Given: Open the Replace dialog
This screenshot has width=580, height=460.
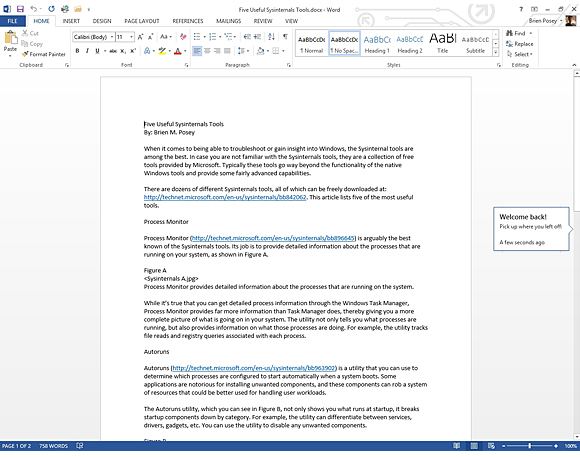Looking at the screenshot, I should (x=520, y=44).
